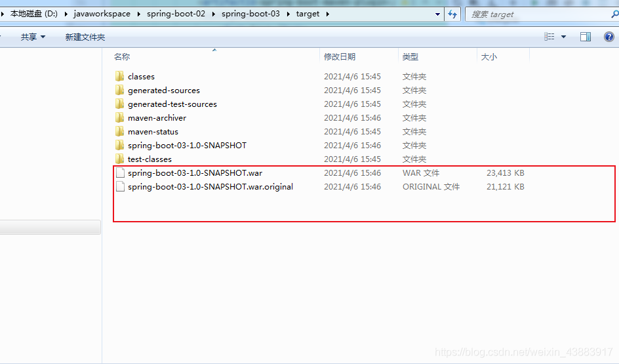Image resolution: width=619 pixels, height=364 pixels.
Task: Select the SNAPSHOT.war.original file icon
Action: pos(121,187)
